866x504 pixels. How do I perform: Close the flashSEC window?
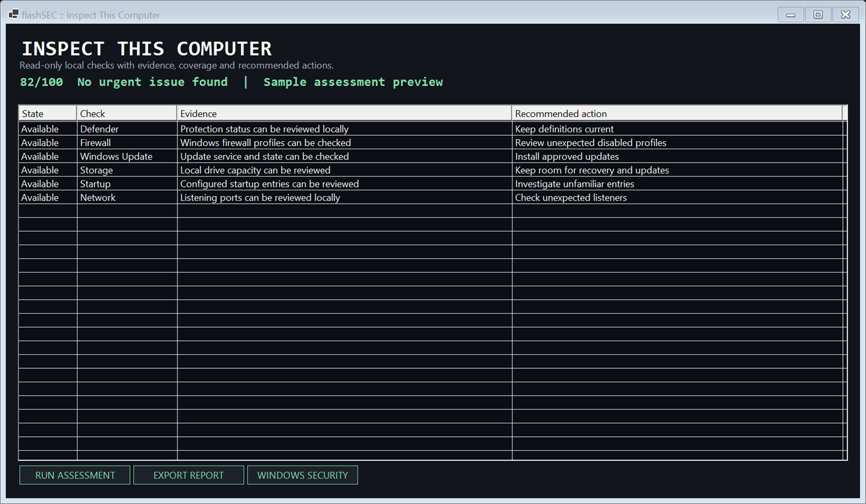(x=846, y=15)
